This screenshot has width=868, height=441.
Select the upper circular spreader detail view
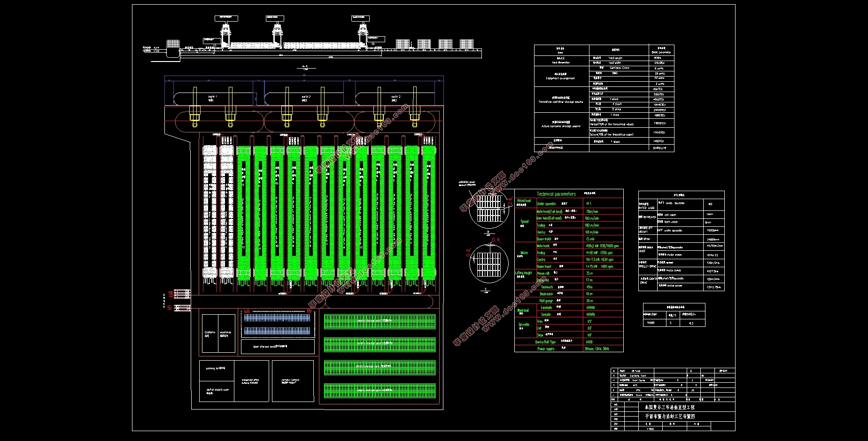pyautogui.click(x=489, y=209)
